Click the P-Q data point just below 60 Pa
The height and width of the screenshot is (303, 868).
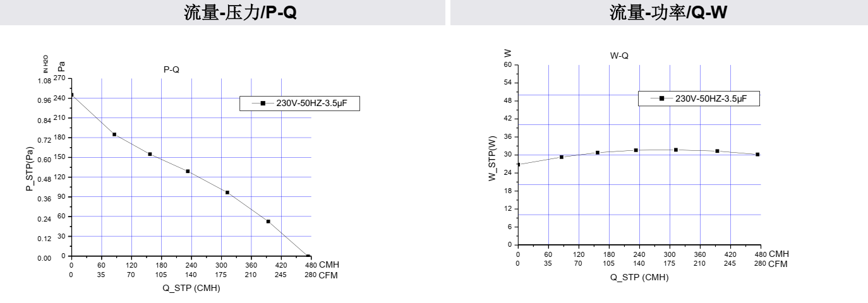pos(268,222)
